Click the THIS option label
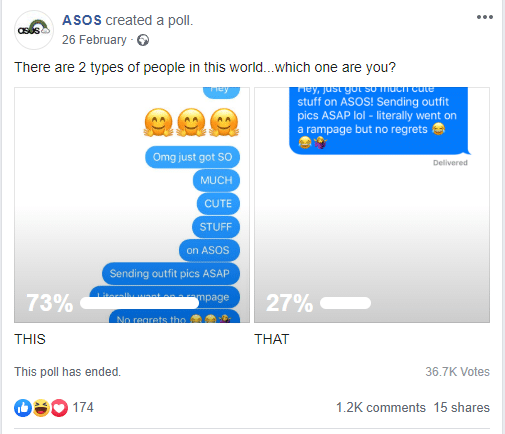This screenshot has width=505, height=434. click(x=30, y=339)
